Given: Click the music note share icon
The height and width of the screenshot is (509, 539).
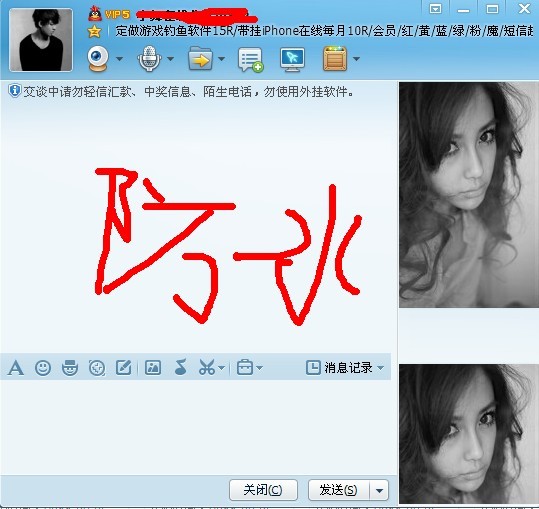Looking at the screenshot, I should [x=181, y=367].
